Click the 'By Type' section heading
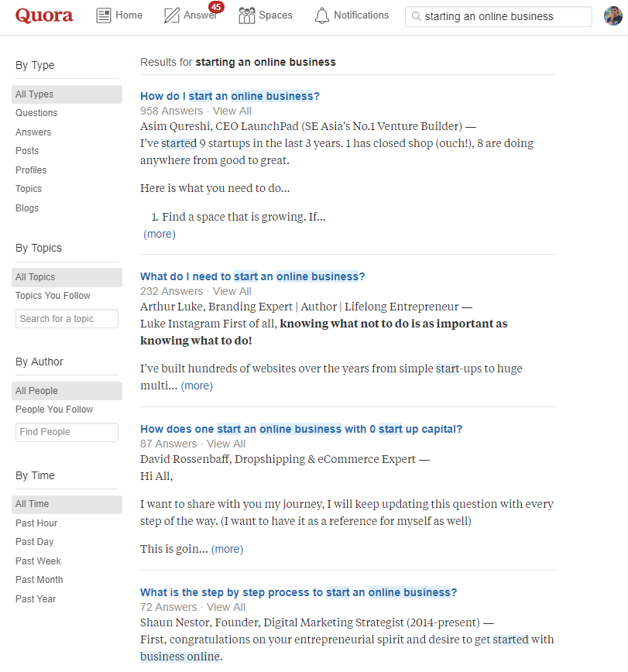 tap(35, 65)
